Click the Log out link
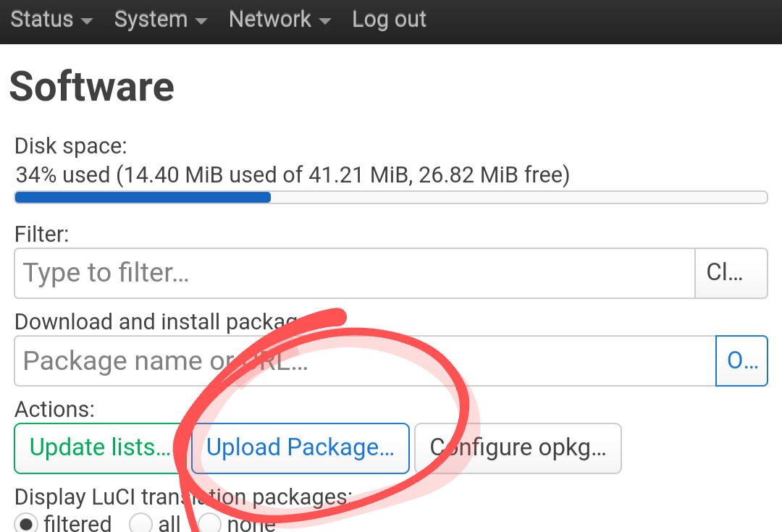782x532 pixels. coord(389,20)
